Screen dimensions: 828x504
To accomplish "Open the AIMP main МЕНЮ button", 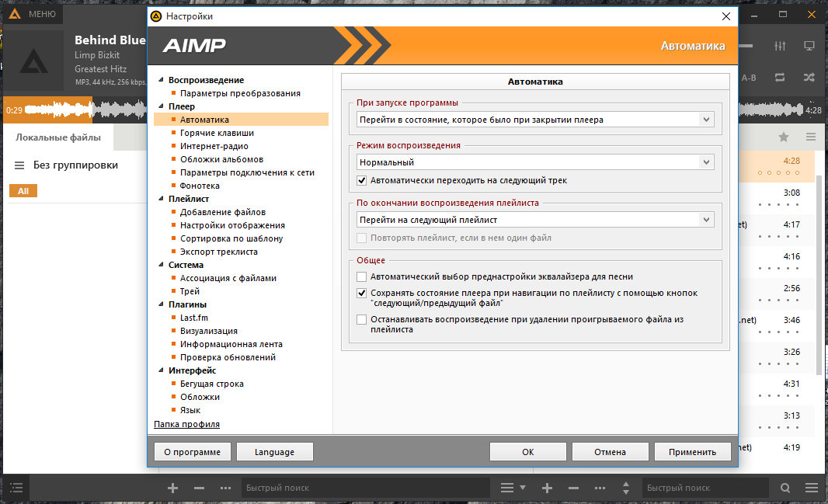I will (33, 14).
